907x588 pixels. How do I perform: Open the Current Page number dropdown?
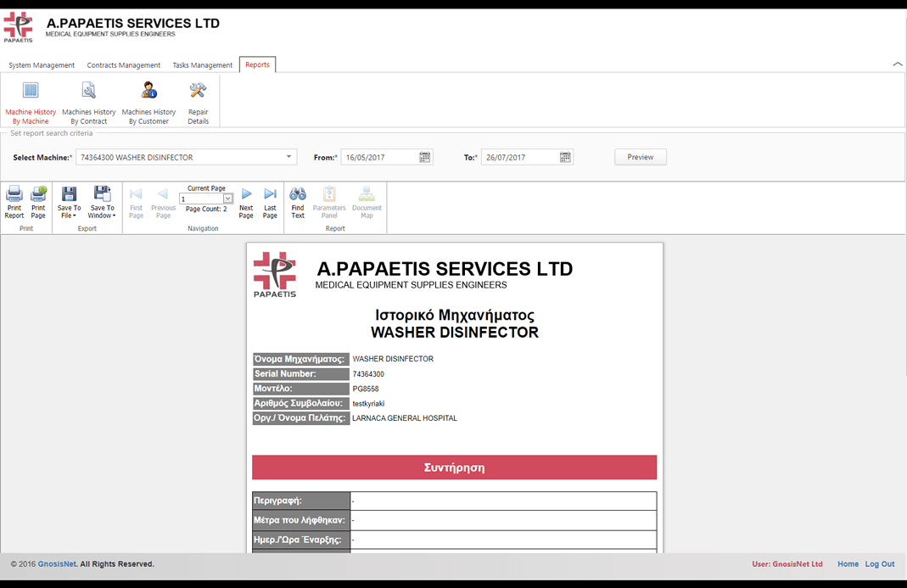point(227,199)
